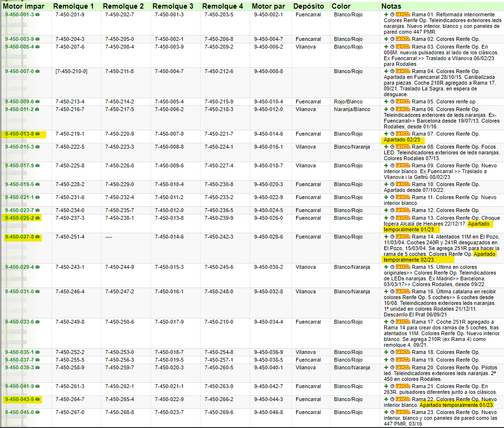Click clock history icon for Rama 07

click(392, 134)
